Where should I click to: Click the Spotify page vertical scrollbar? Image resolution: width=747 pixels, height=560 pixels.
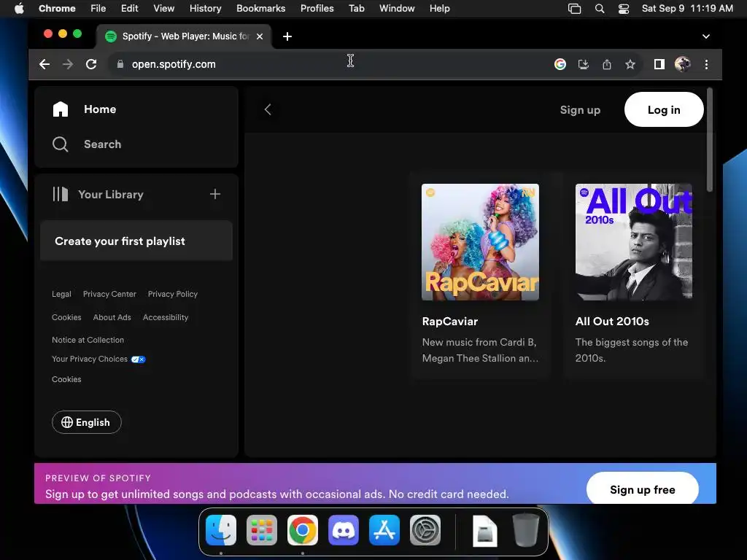click(x=709, y=140)
